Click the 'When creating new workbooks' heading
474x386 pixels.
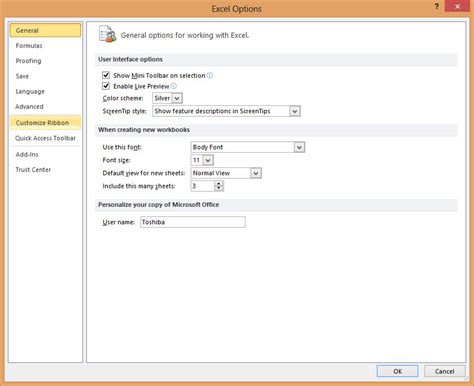pos(144,130)
